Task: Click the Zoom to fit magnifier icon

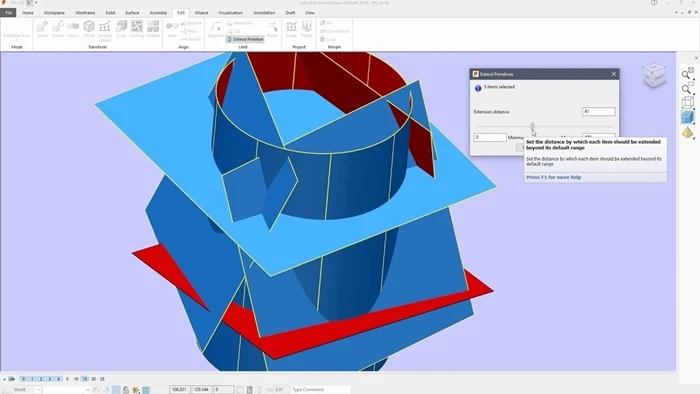Action: (x=687, y=74)
